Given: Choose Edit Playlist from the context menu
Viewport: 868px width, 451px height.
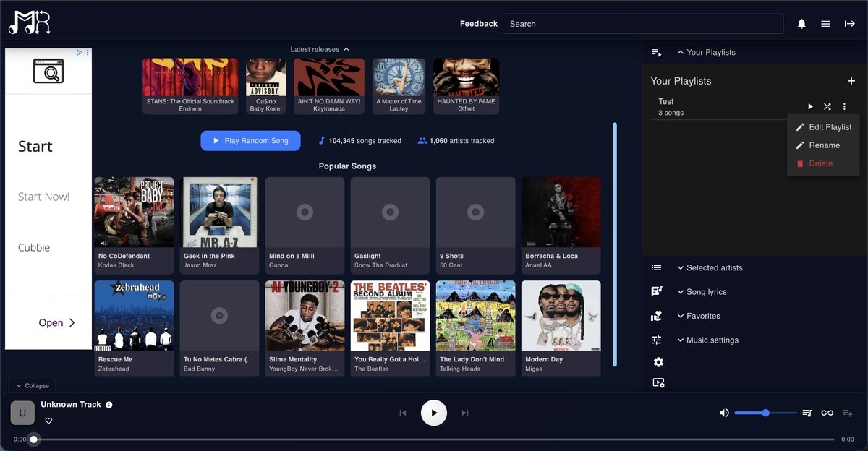Looking at the screenshot, I should click(x=823, y=127).
